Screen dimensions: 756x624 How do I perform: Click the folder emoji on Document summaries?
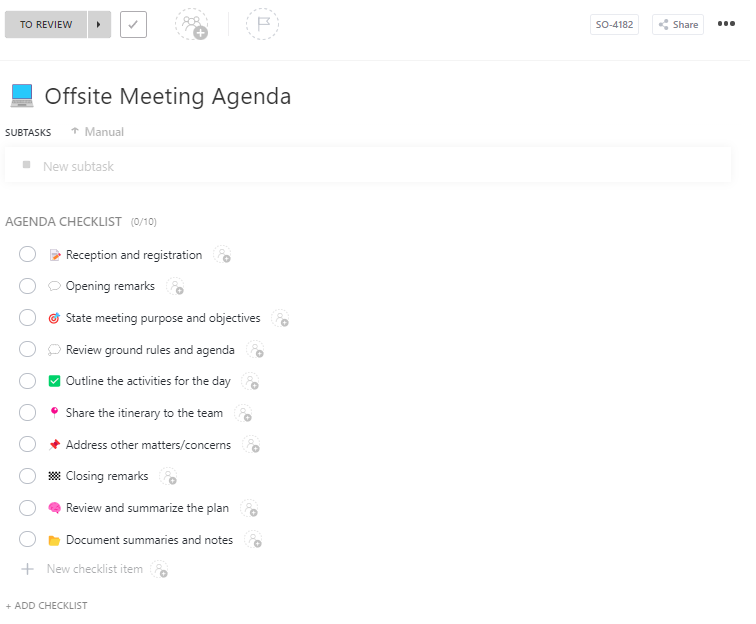point(54,540)
